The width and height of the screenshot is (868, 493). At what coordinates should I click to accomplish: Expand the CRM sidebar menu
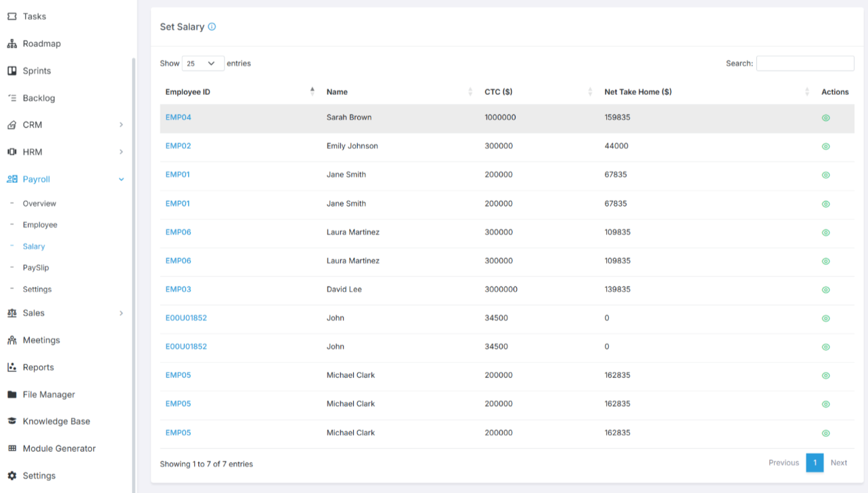tap(121, 125)
